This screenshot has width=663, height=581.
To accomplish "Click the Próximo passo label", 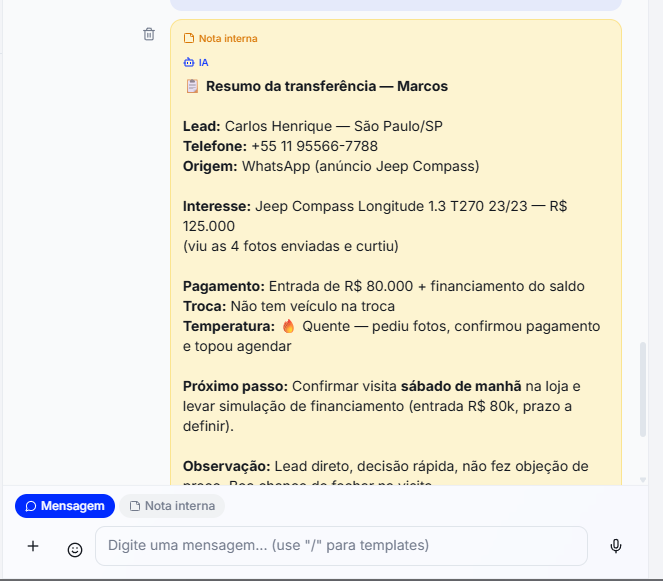I will (235, 386).
